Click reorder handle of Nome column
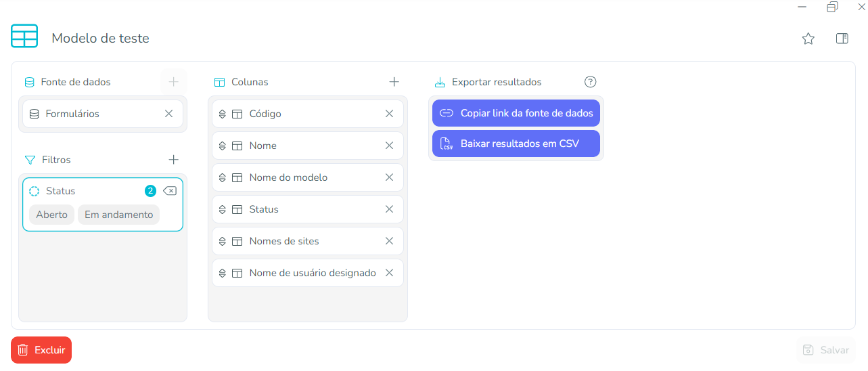 coord(223,146)
